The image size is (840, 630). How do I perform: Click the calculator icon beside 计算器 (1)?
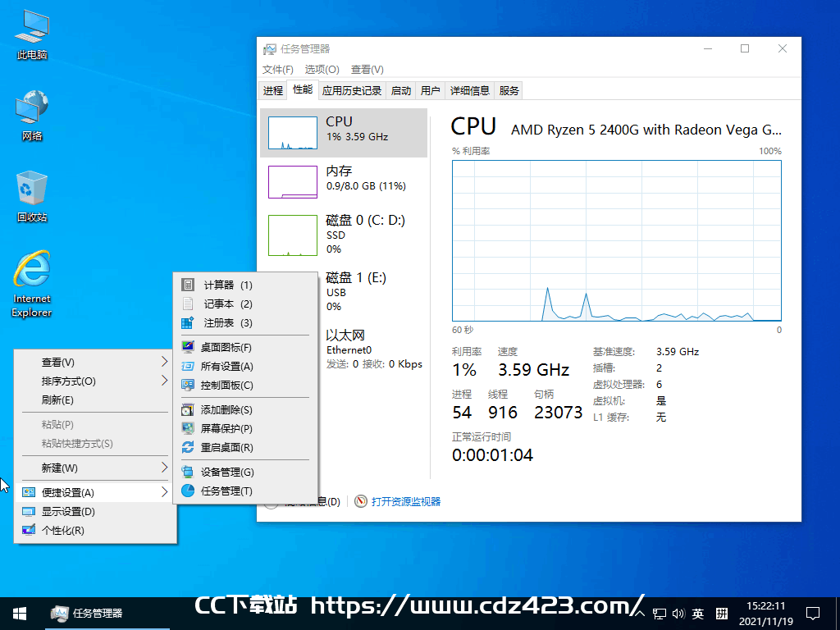(188, 285)
